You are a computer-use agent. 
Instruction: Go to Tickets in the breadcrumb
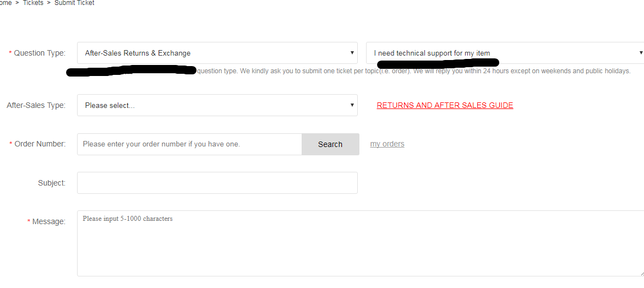click(33, 3)
